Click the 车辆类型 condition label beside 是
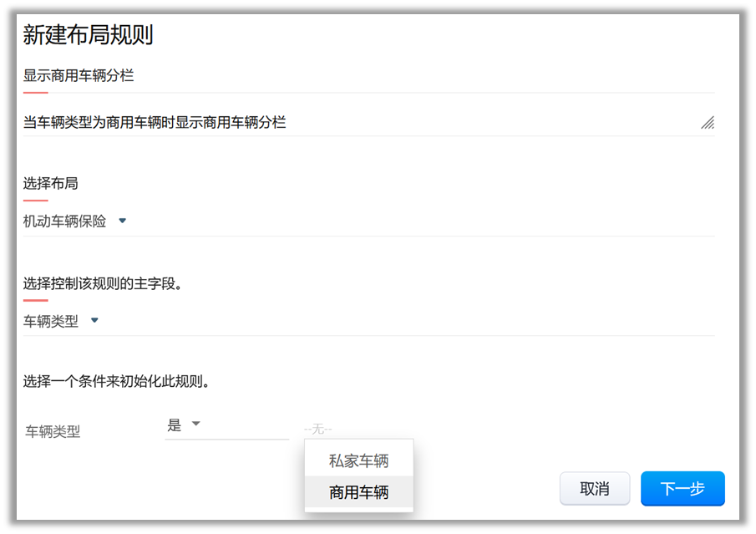 (x=53, y=432)
